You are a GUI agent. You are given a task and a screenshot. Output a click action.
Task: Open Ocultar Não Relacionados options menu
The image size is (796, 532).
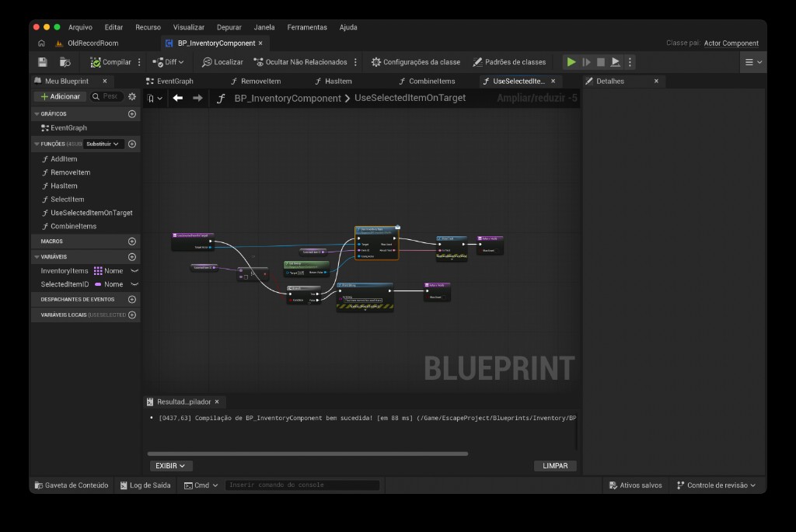(355, 62)
